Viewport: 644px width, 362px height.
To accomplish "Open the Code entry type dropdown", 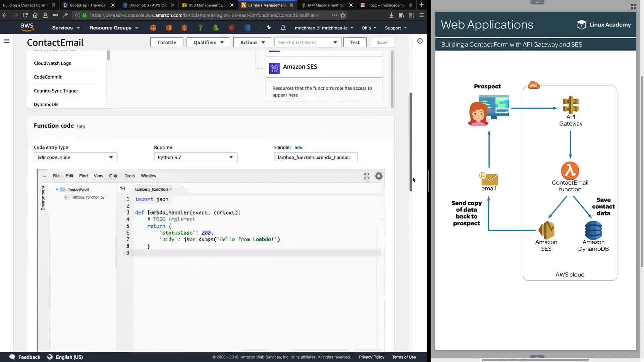I will click(75, 157).
